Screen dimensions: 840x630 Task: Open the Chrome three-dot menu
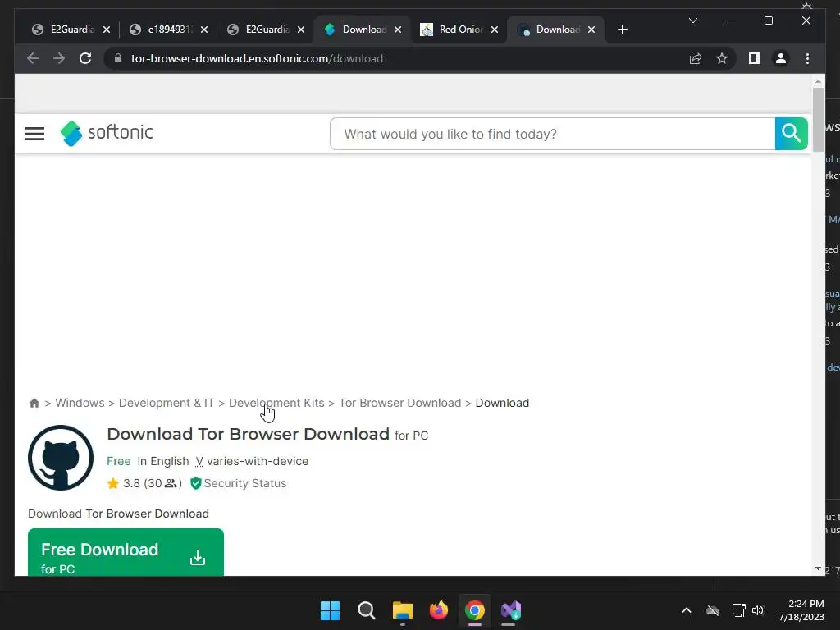[807, 58]
